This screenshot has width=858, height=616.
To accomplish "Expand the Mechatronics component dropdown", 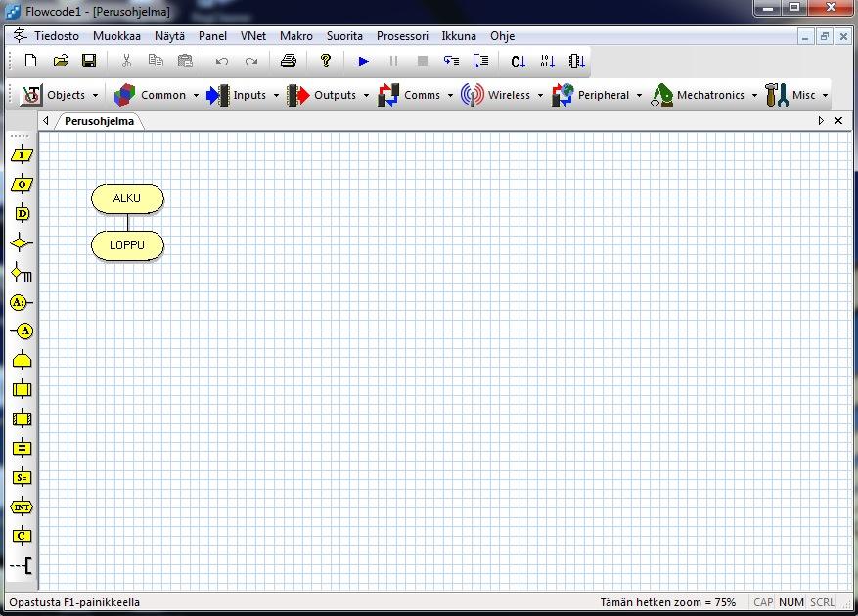I will [754, 95].
